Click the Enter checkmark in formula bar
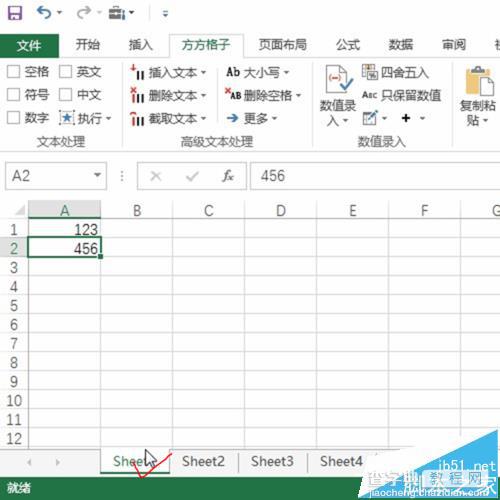The height and width of the screenshot is (500, 500). point(192,176)
